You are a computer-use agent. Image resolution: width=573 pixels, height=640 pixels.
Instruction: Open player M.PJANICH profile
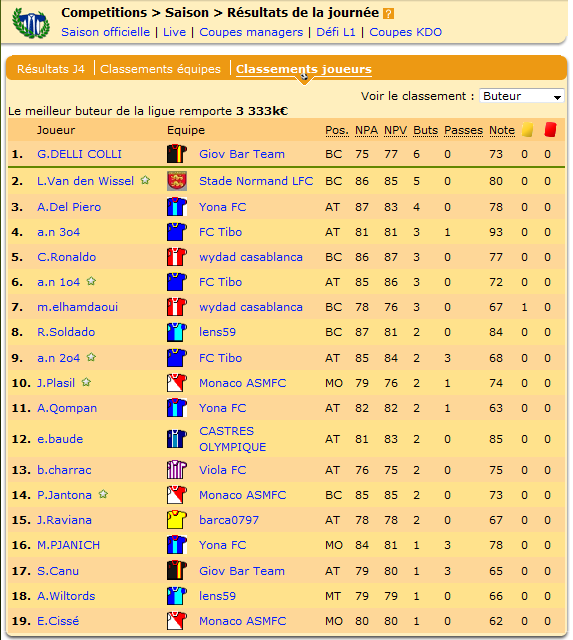68,545
